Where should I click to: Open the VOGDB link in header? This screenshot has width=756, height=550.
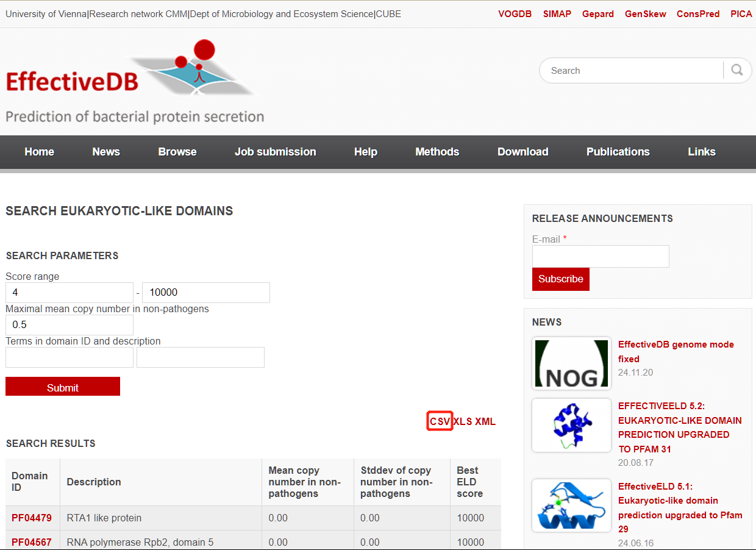pos(515,13)
